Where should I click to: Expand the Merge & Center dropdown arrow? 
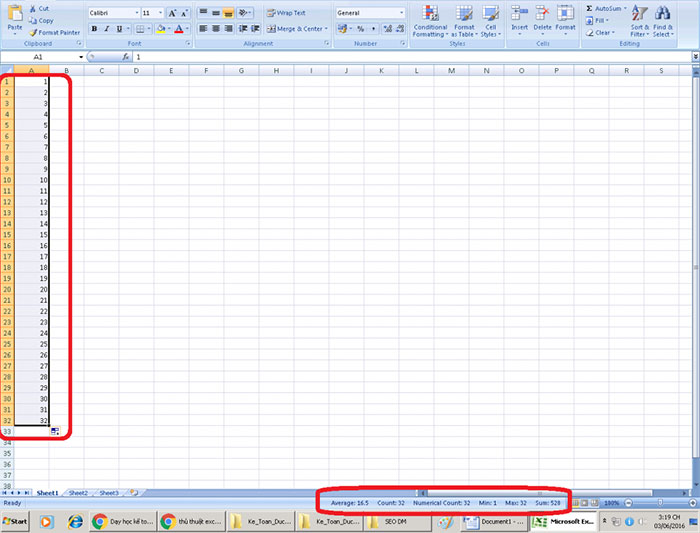tap(326, 29)
